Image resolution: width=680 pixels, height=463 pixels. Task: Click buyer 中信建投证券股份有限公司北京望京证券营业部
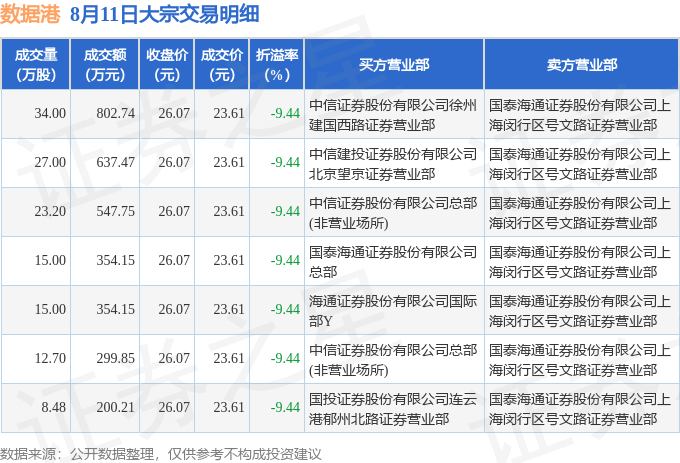coord(393,164)
